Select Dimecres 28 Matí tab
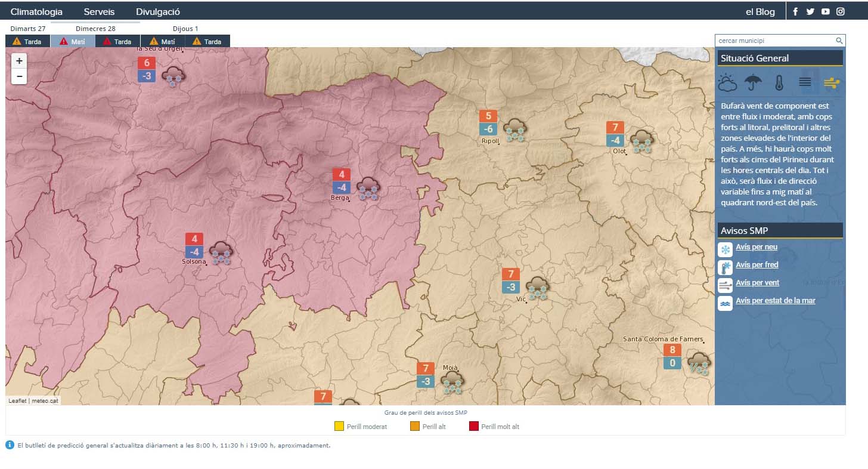 click(73, 42)
